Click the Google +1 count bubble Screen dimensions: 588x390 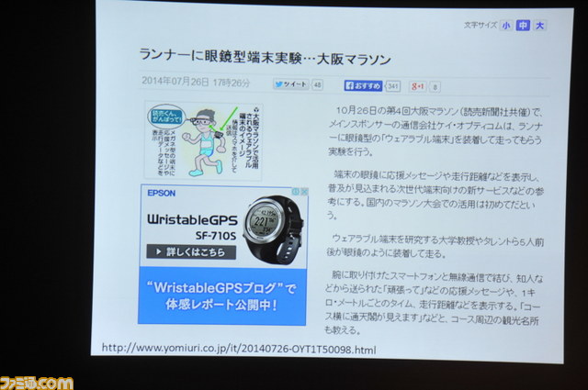coord(435,87)
